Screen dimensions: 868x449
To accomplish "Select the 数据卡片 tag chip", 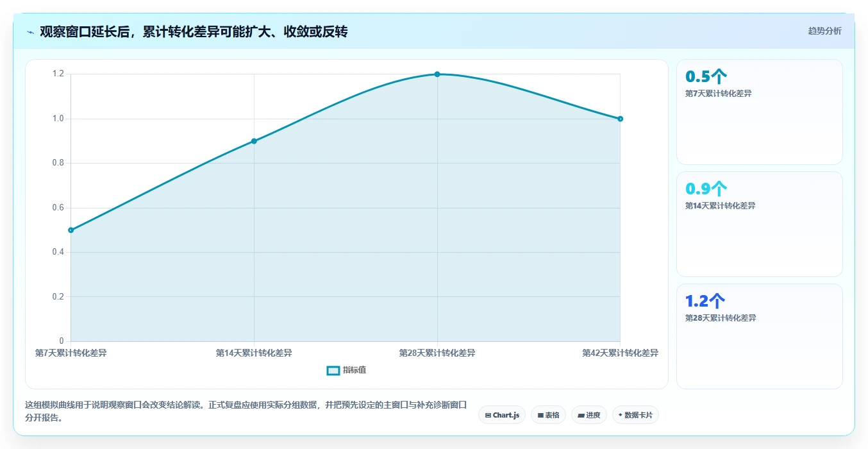I will 635,415.
